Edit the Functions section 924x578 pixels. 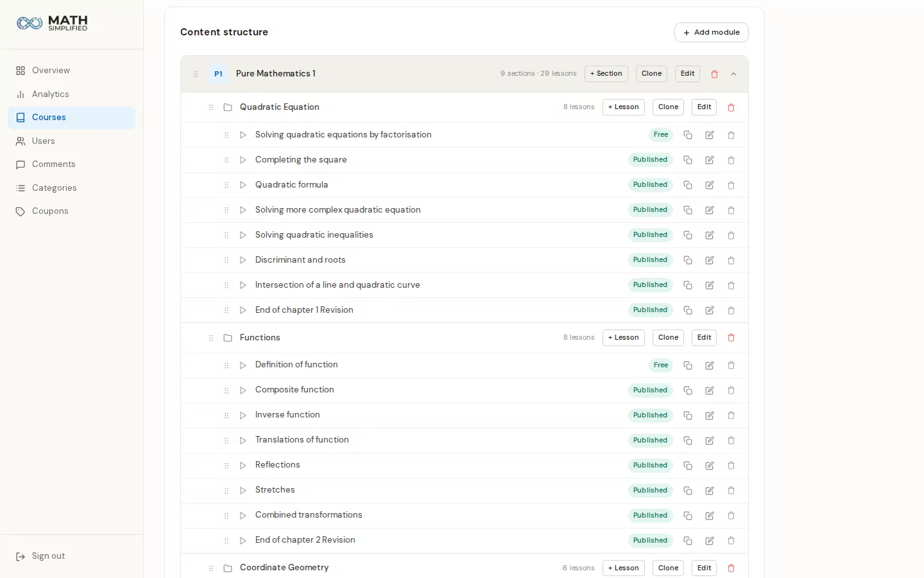pos(704,338)
